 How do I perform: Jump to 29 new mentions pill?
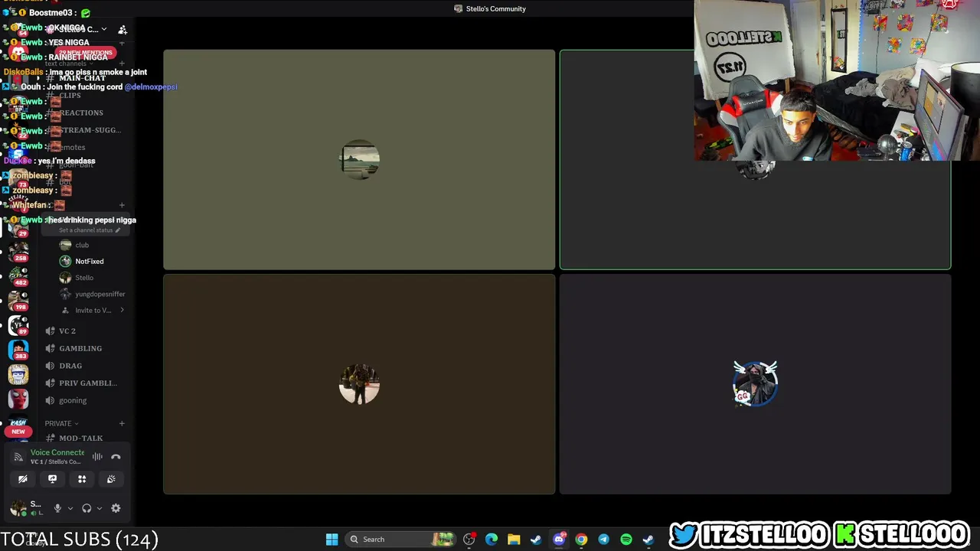click(x=84, y=53)
